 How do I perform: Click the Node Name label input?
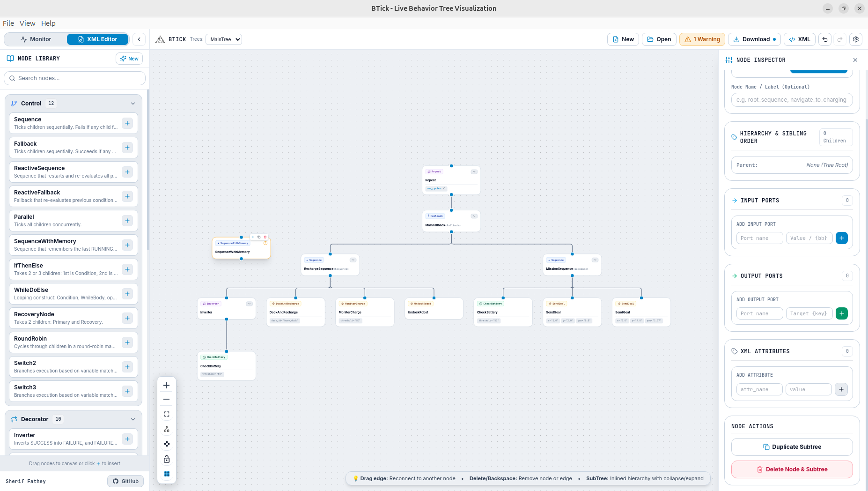click(792, 100)
